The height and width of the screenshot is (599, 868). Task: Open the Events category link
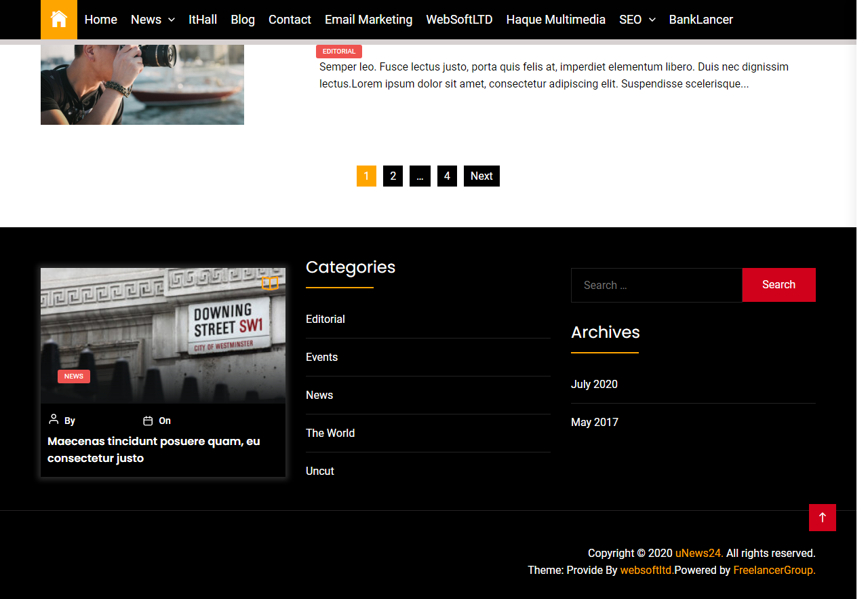coord(321,357)
